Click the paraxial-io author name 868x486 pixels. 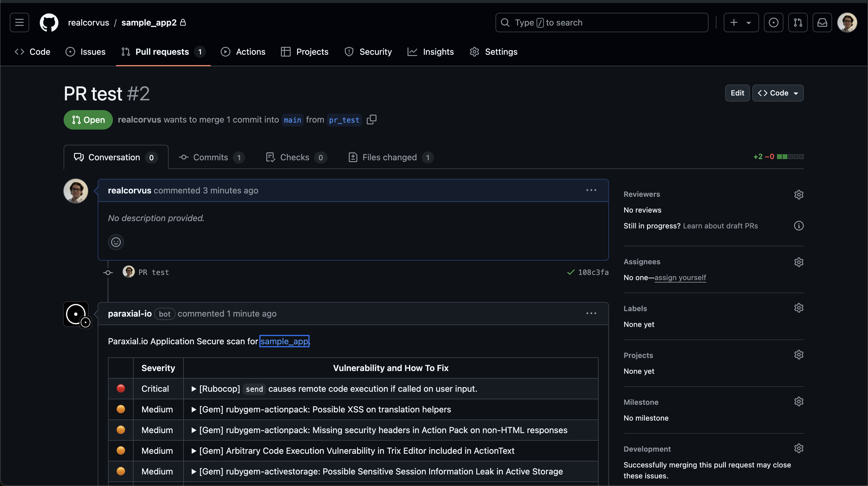coord(130,314)
